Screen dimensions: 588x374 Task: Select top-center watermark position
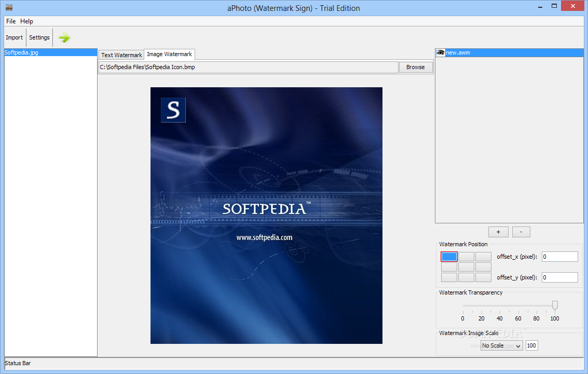[x=466, y=257]
